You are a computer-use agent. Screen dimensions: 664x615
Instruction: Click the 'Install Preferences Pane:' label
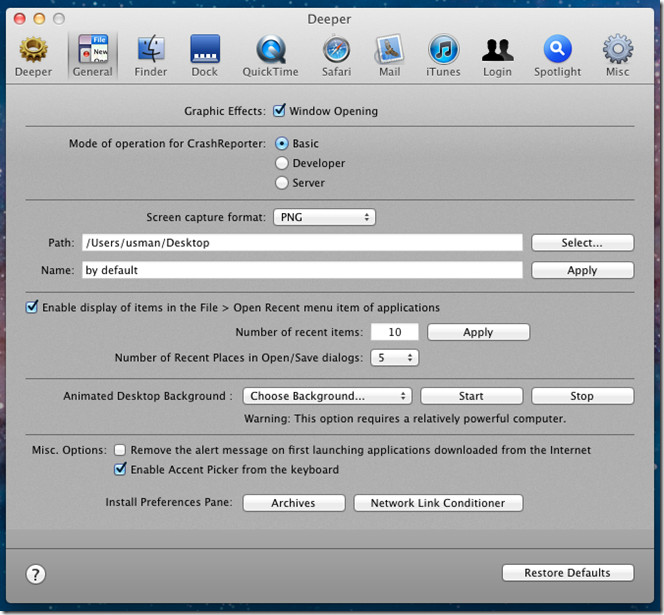pyautogui.click(x=169, y=502)
